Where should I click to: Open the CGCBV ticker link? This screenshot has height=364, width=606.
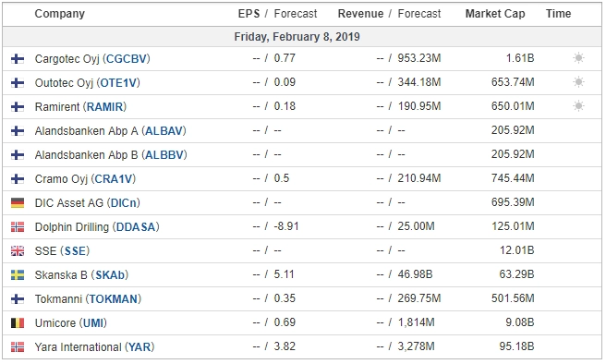(x=127, y=59)
